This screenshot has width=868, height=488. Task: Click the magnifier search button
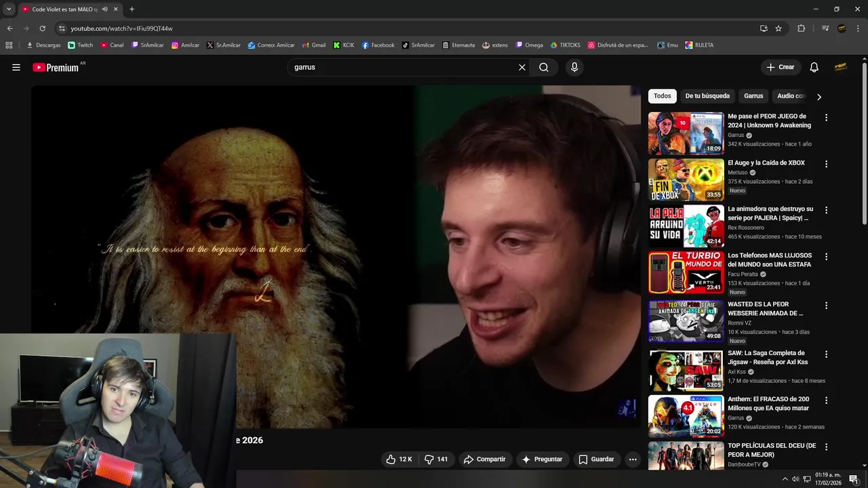[x=544, y=67]
